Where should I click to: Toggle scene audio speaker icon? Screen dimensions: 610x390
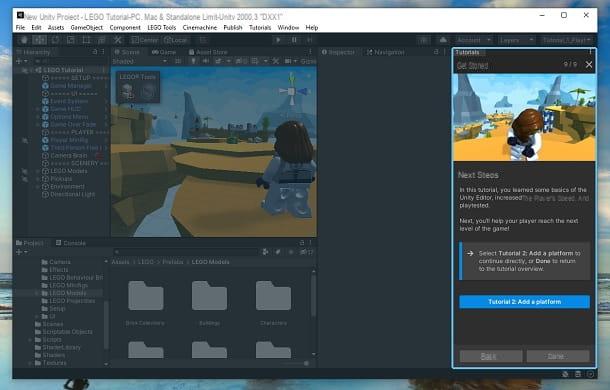pyautogui.click(x=205, y=61)
